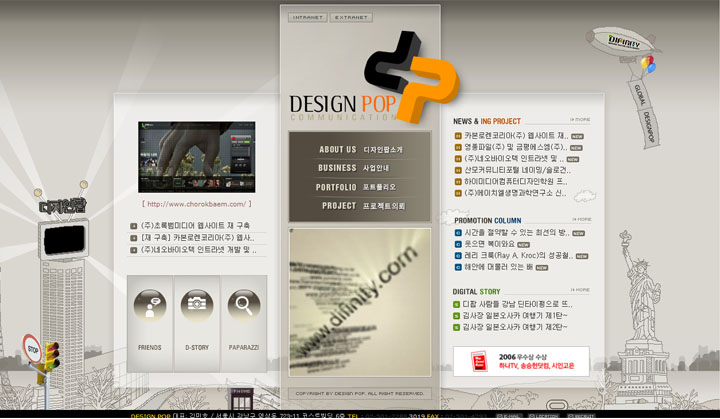
Task: Open column 해안에 머물러 있는 배
Action: point(498,267)
